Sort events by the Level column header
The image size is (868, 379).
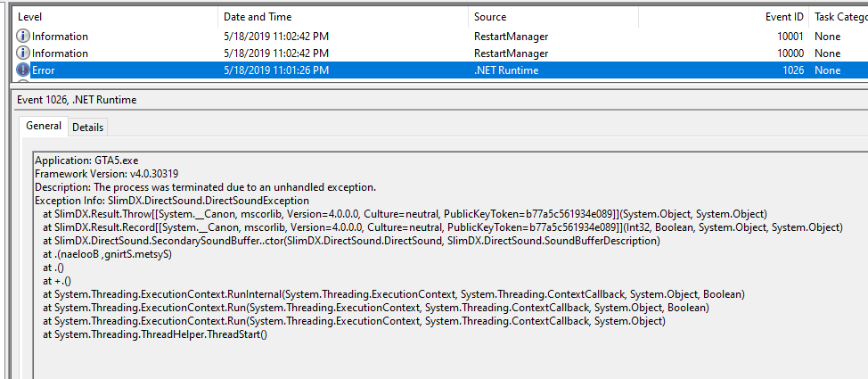30,17
